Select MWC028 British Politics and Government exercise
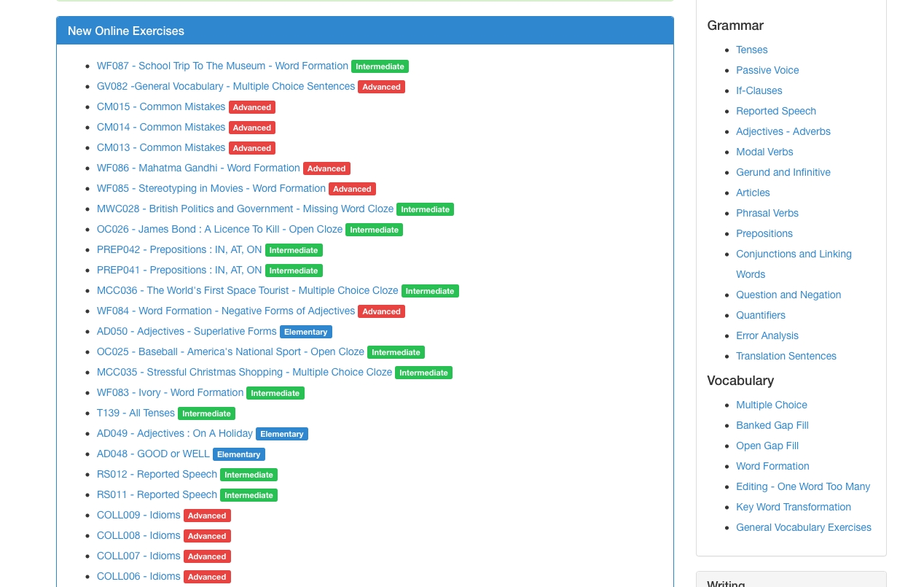 point(245,209)
